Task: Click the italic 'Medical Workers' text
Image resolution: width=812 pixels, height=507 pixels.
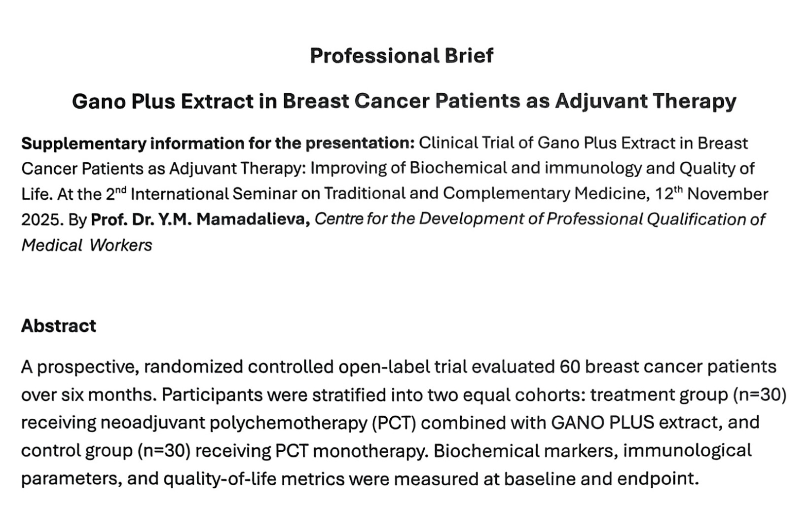Action: coord(87,245)
